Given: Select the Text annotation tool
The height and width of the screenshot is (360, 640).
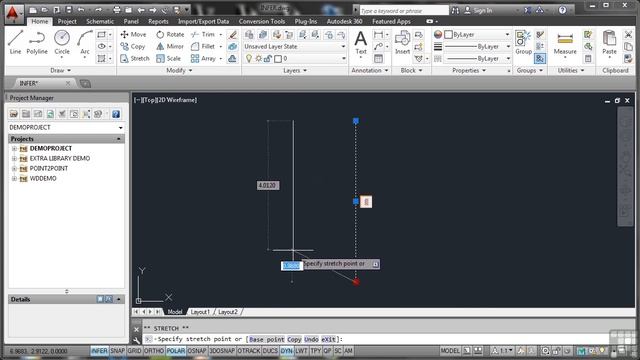Looking at the screenshot, I should click(360, 42).
